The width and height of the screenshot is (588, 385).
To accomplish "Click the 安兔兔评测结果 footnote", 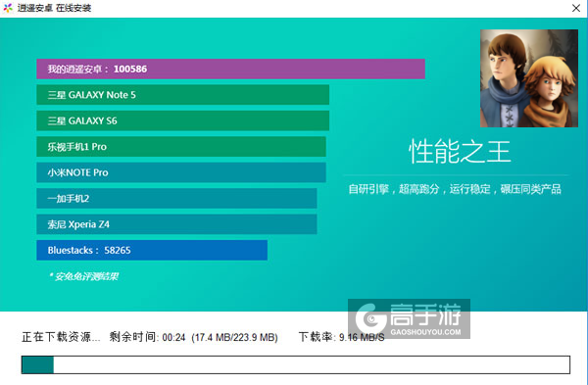I will (83, 276).
